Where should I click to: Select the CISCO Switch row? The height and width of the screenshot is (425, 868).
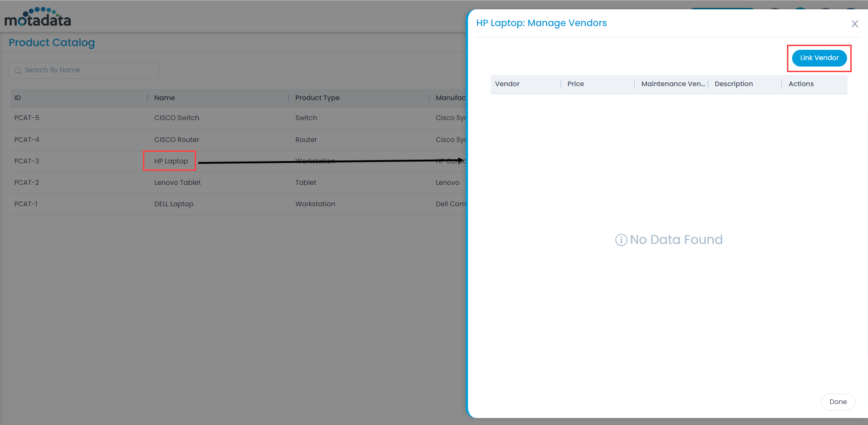(176, 118)
